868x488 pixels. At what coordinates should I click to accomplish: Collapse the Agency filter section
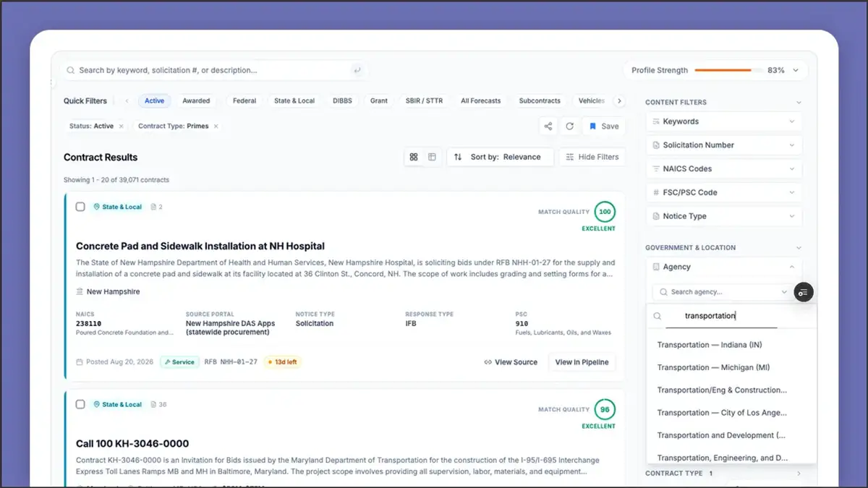point(792,267)
